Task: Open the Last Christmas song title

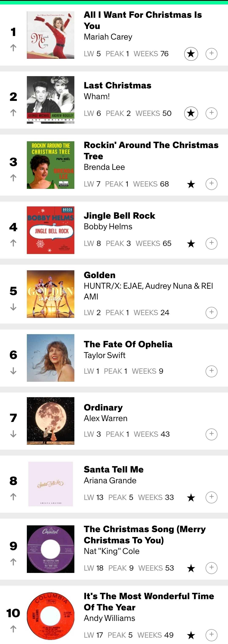Action: click(117, 85)
